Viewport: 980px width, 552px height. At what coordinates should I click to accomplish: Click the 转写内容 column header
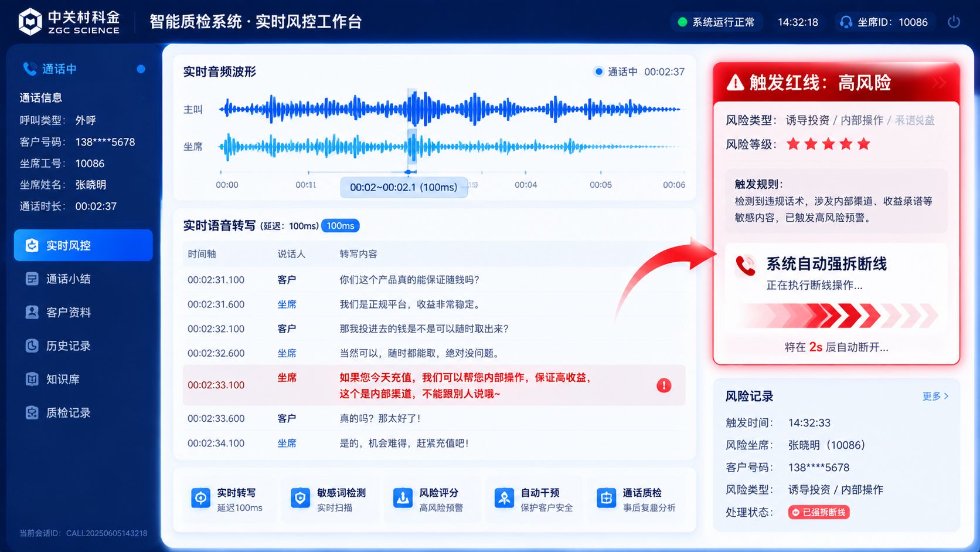(358, 254)
